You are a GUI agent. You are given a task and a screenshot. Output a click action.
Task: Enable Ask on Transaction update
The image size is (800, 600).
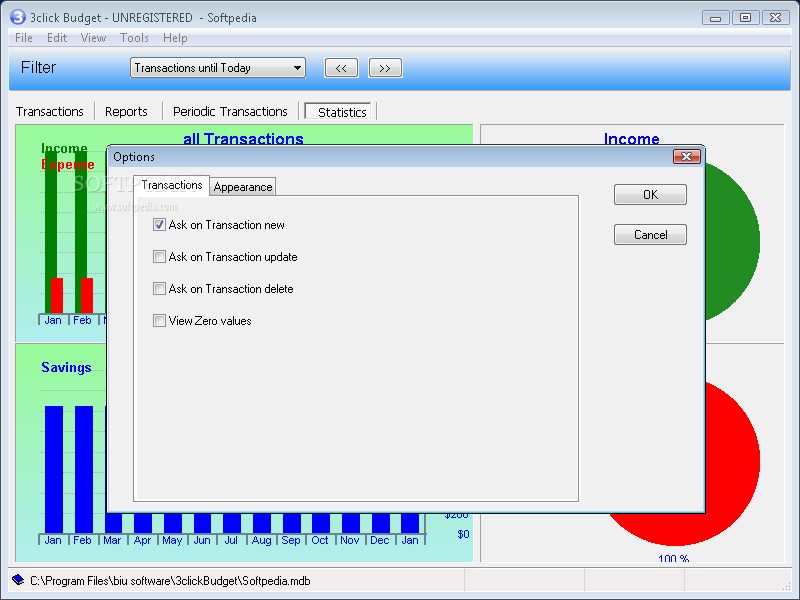tap(159, 257)
